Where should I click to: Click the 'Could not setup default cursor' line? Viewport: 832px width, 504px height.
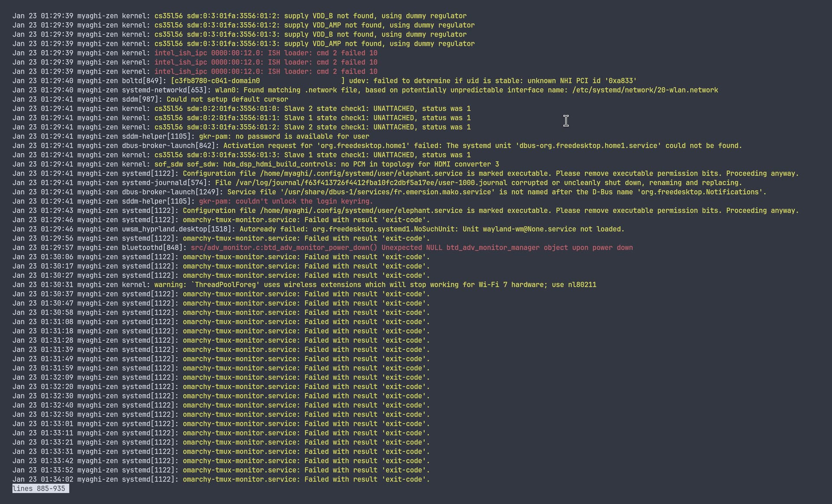click(227, 99)
